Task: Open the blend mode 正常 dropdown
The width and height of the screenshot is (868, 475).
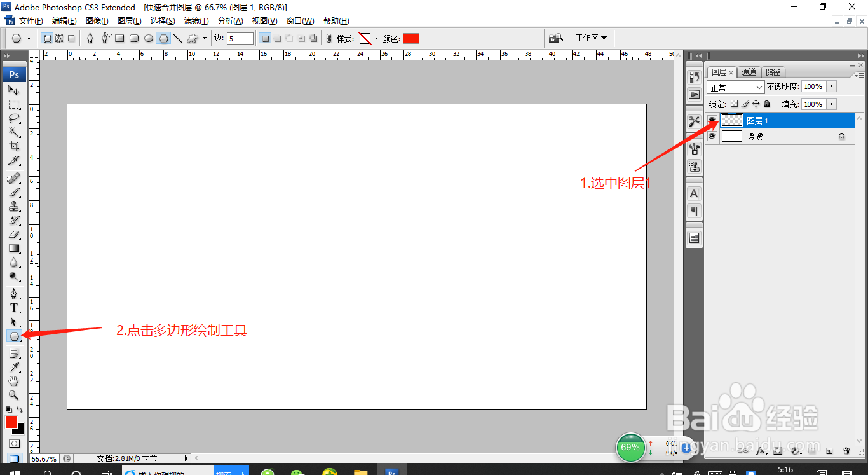Action: (x=736, y=87)
